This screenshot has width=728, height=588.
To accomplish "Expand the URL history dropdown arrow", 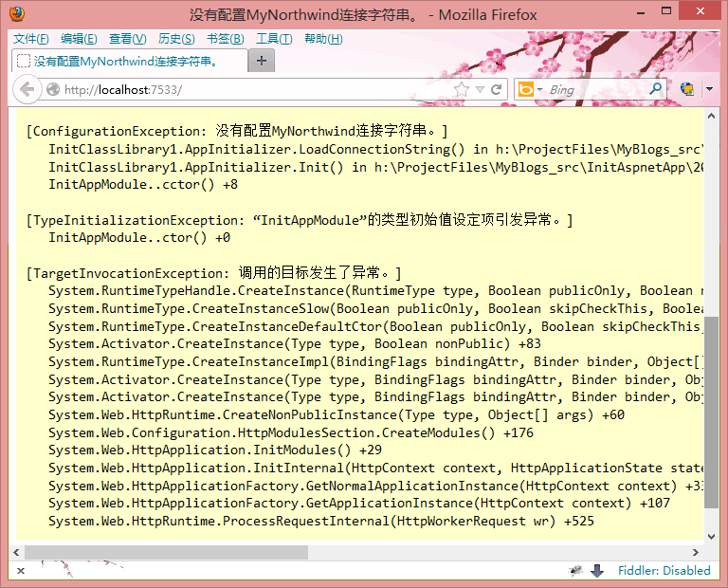I will click(x=480, y=89).
